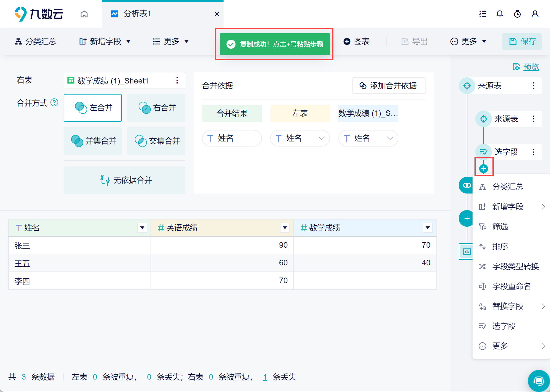Expand left table 姓名 field dropdown
Viewport: 550px width, 392px height.
coord(321,138)
